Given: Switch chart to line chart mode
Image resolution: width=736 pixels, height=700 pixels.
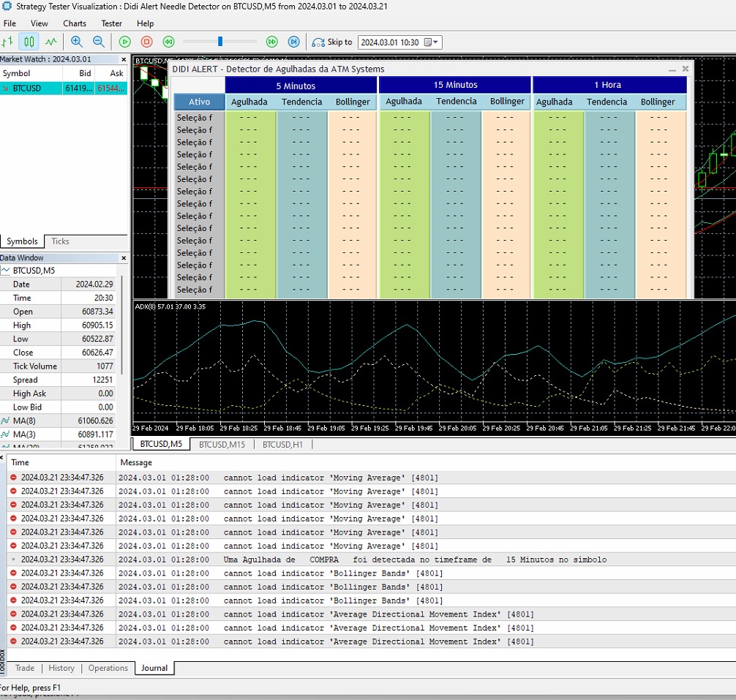Looking at the screenshot, I should pos(51,42).
